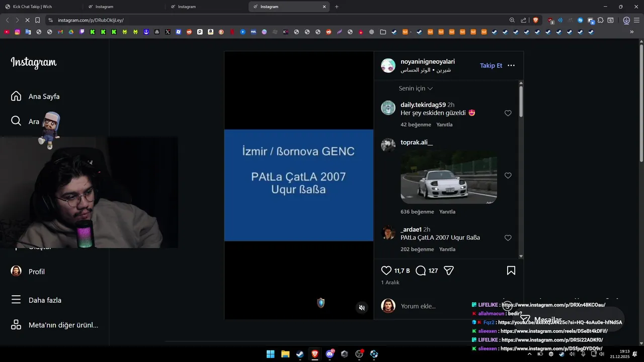Go to Profil in the sidebar
Viewport: 644px width, 362px height.
point(28,271)
